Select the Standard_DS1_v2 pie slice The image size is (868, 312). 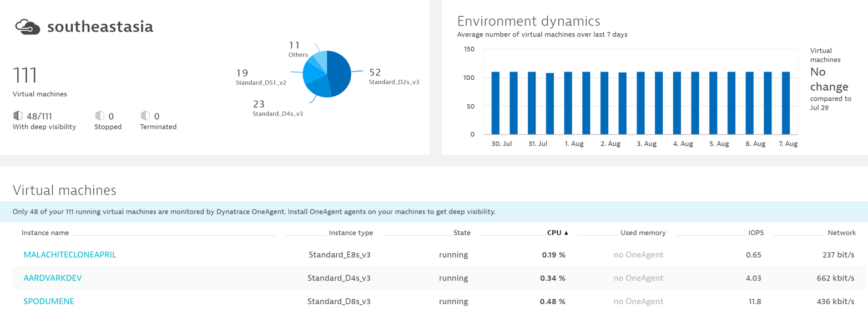coord(312,73)
